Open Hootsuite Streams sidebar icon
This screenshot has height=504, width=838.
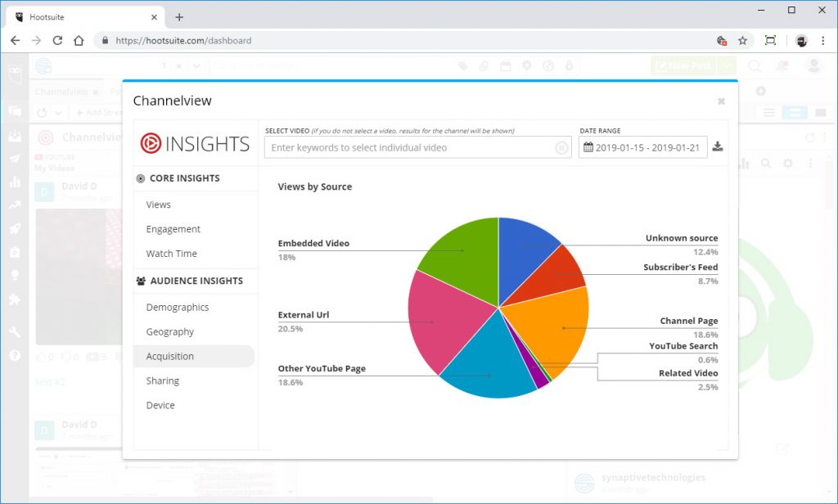point(15,112)
